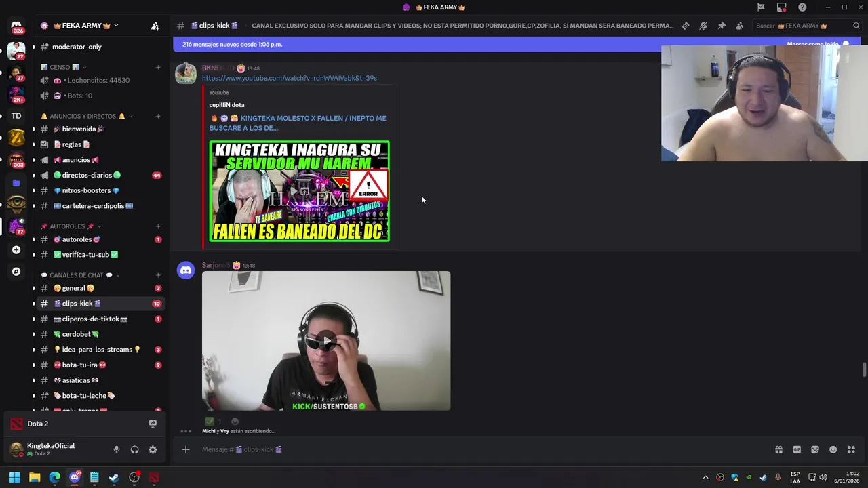Collapse the AUTOROLES category

[x=71, y=226]
